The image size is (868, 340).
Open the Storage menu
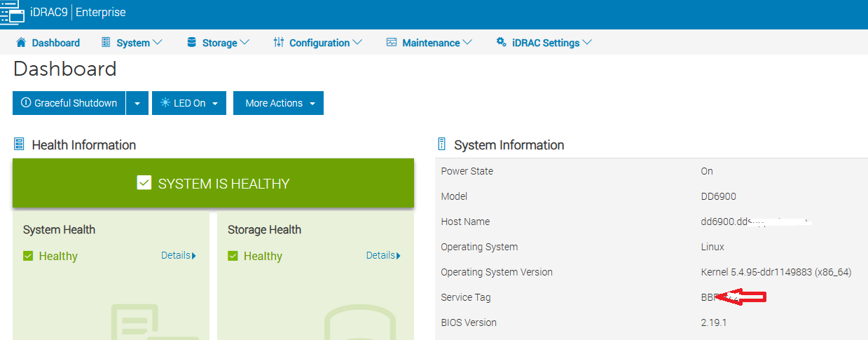[219, 43]
